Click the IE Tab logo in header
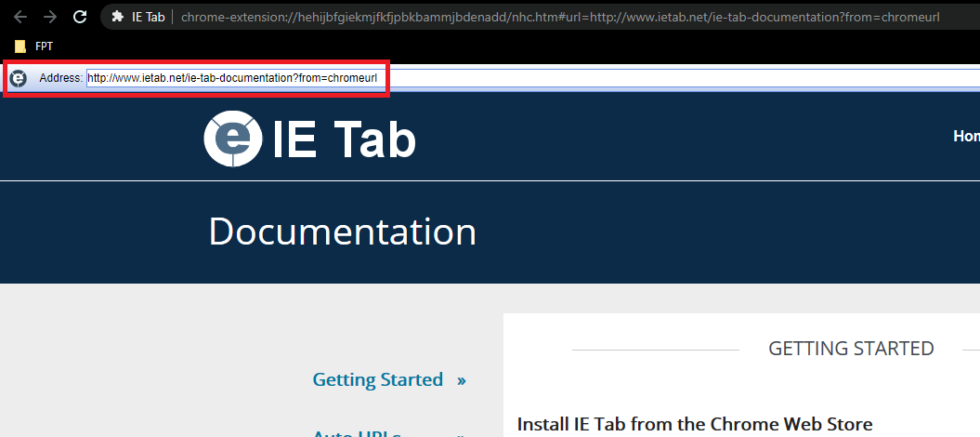The width and height of the screenshot is (980, 437). coord(309,139)
